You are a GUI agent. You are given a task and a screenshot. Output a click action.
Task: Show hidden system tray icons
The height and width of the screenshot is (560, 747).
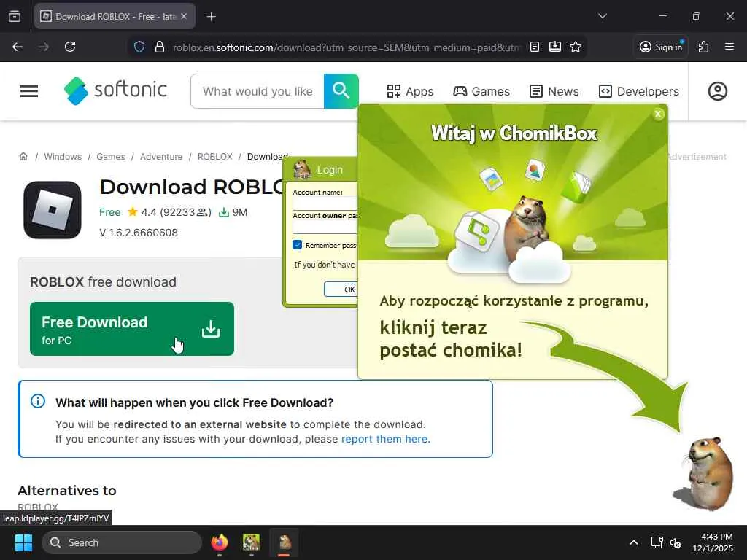pos(634,542)
